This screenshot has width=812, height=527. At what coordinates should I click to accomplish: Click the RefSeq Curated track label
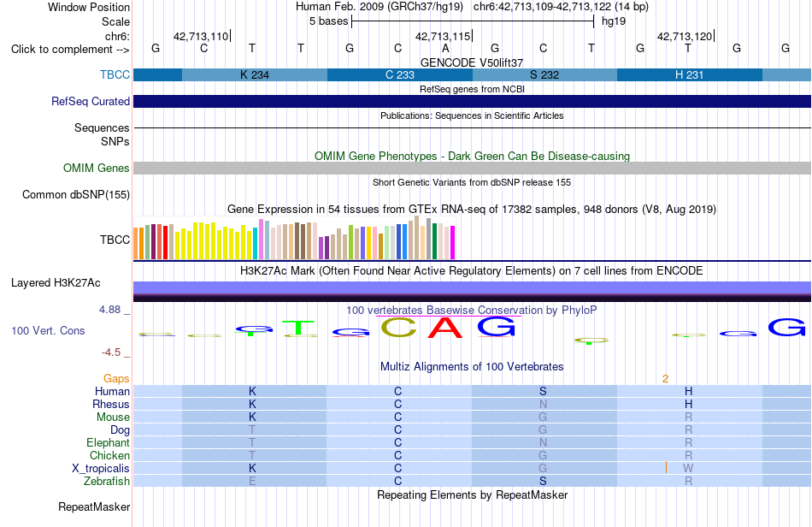pyautogui.click(x=90, y=101)
